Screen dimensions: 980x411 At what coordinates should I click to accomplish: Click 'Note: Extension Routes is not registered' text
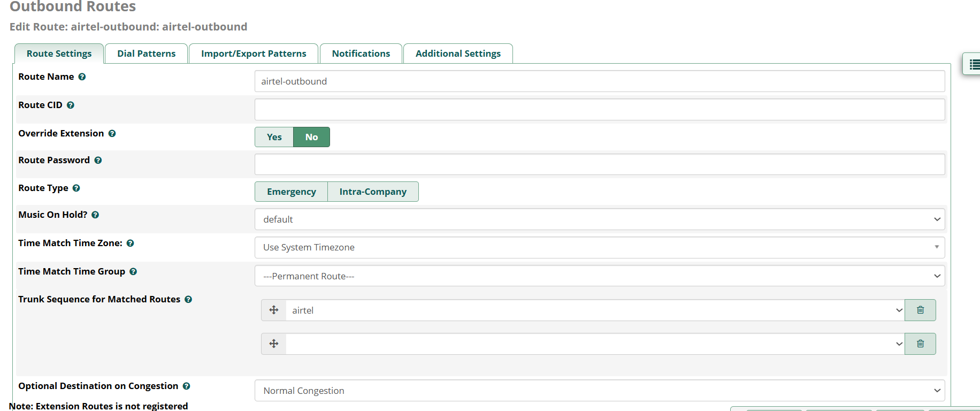(98, 406)
